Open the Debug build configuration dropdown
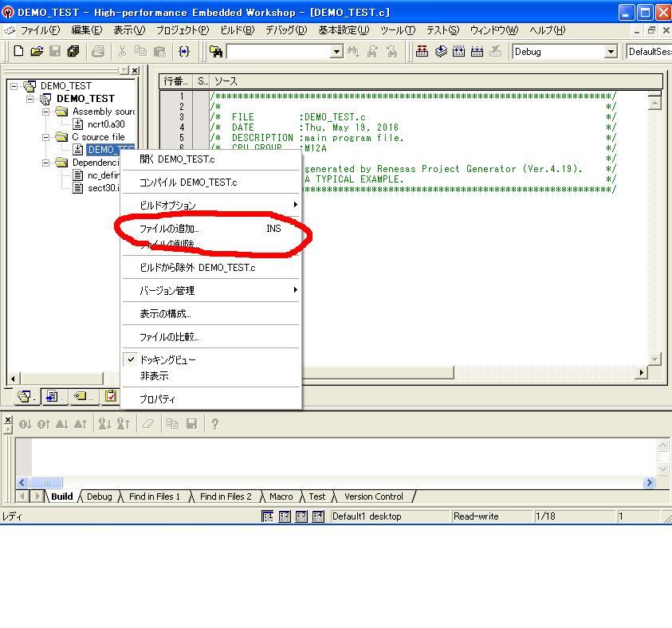 pos(611,52)
